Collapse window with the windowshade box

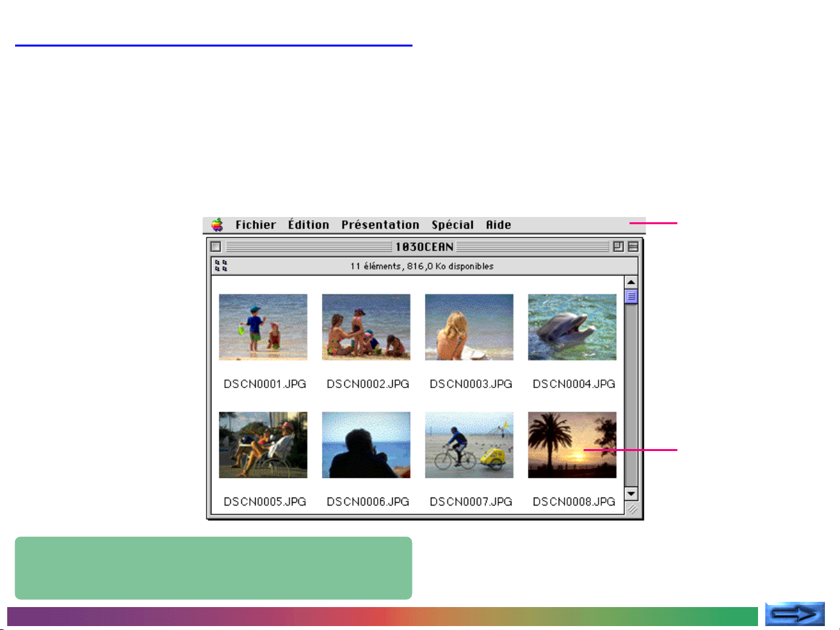pos(633,246)
